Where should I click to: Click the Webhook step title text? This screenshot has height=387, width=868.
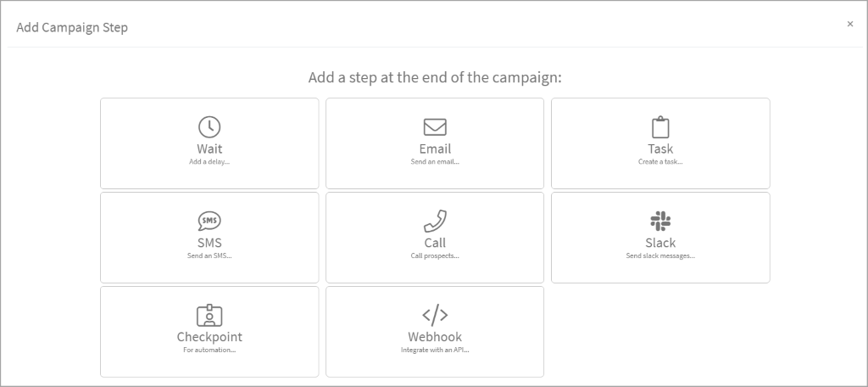tap(435, 337)
